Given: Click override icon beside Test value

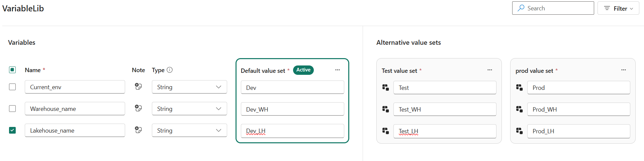Looking at the screenshot, I should click(386, 88).
